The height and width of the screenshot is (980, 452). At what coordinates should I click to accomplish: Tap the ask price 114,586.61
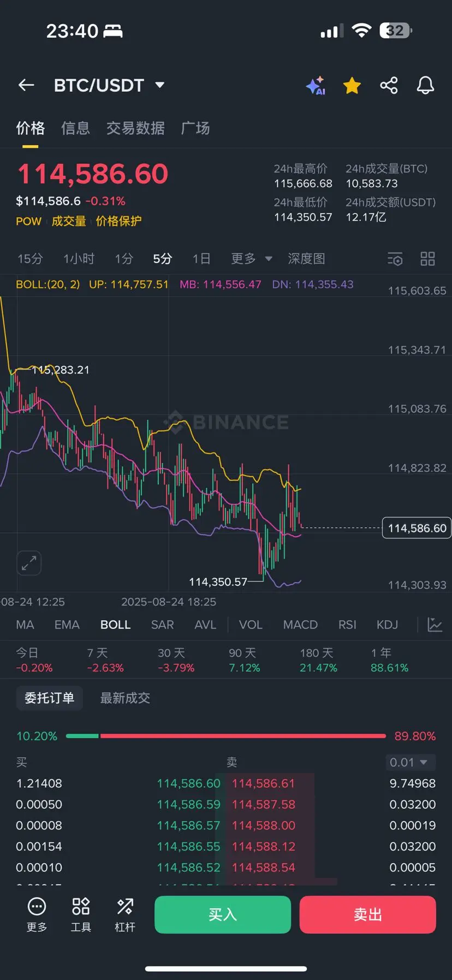264,783
